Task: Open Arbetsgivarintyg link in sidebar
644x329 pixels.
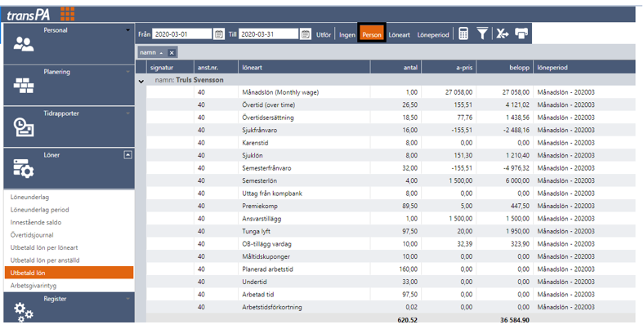Action: pyautogui.click(x=34, y=285)
